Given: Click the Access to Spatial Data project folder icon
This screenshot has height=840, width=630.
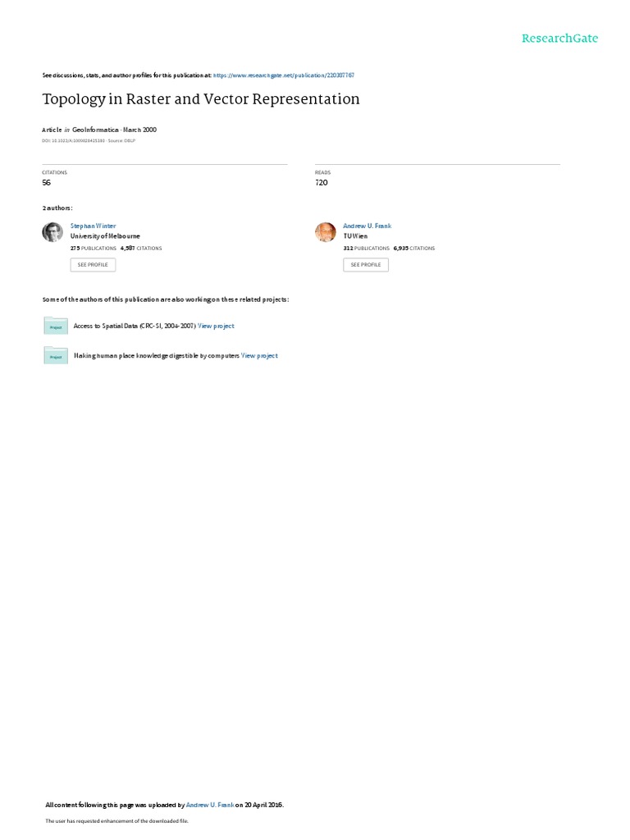Looking at the screenshot, I should pos(56,326).
